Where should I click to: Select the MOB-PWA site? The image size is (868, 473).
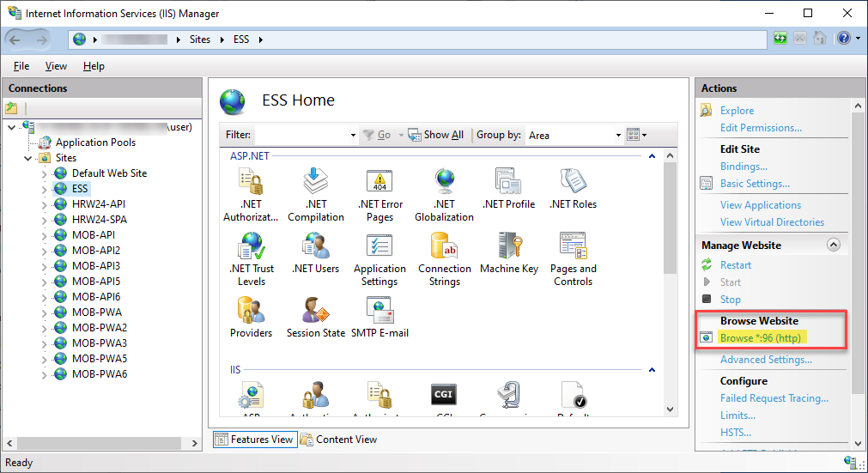pos(97,312)
